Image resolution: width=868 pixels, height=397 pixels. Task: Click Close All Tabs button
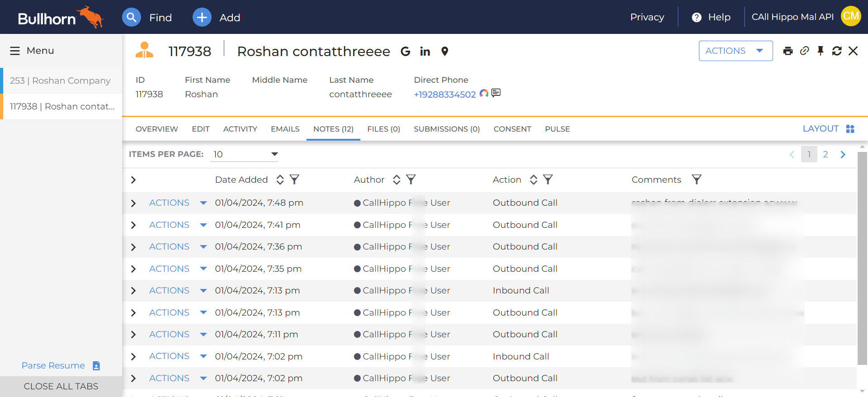(x=61, y=386)
